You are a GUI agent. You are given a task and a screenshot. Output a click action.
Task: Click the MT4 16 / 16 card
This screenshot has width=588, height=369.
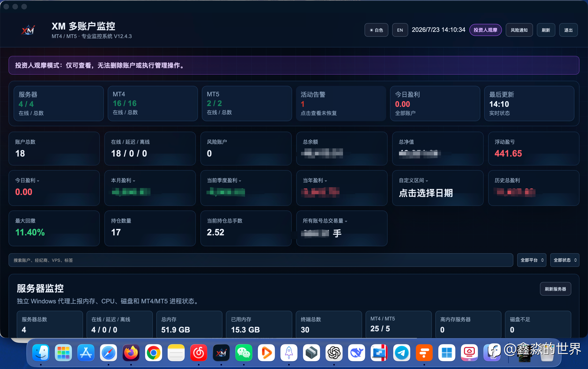(153, 103)
